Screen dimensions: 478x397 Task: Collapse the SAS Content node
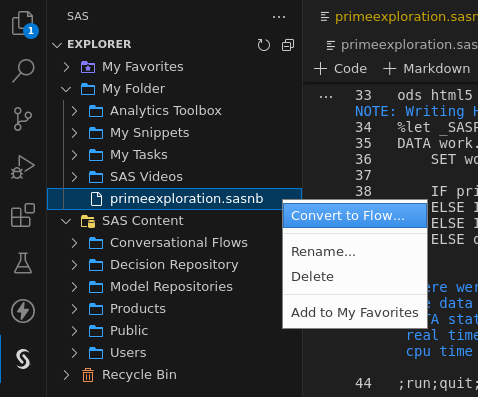coord(66,221)
